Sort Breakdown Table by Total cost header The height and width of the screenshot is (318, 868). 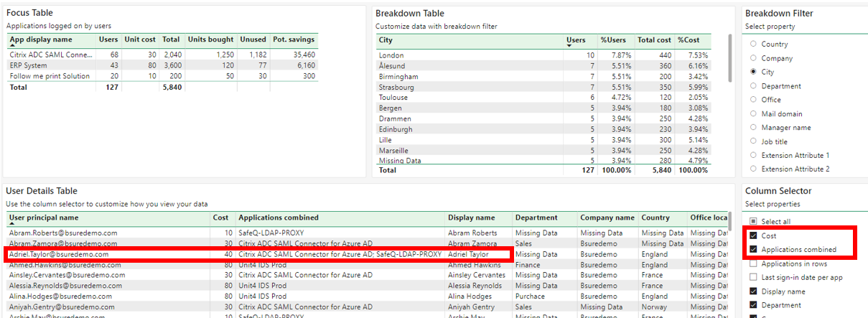(653, 40)
